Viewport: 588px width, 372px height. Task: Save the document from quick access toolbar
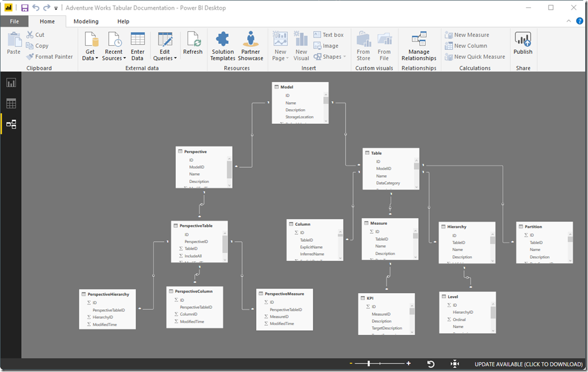point(25,8)
